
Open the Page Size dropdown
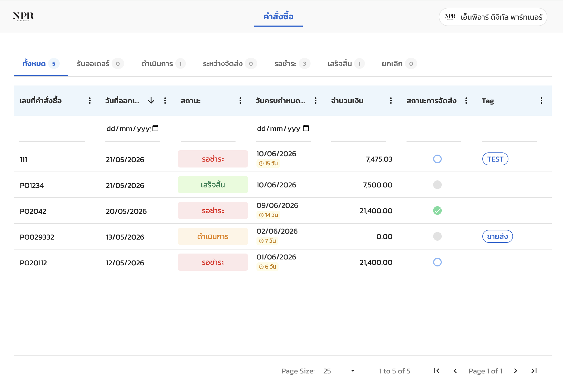point(339,371)
